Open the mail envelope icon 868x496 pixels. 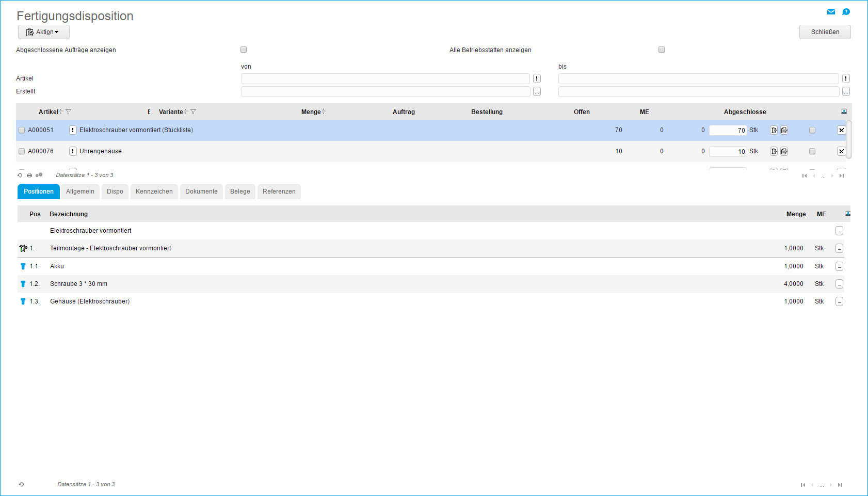click(831, 12)
